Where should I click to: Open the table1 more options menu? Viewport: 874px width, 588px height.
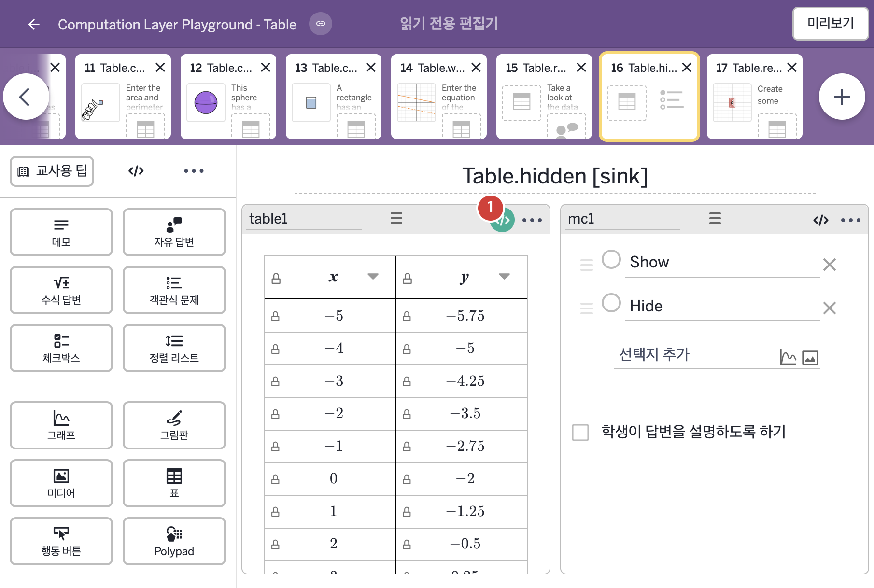(x=532, y=220)
